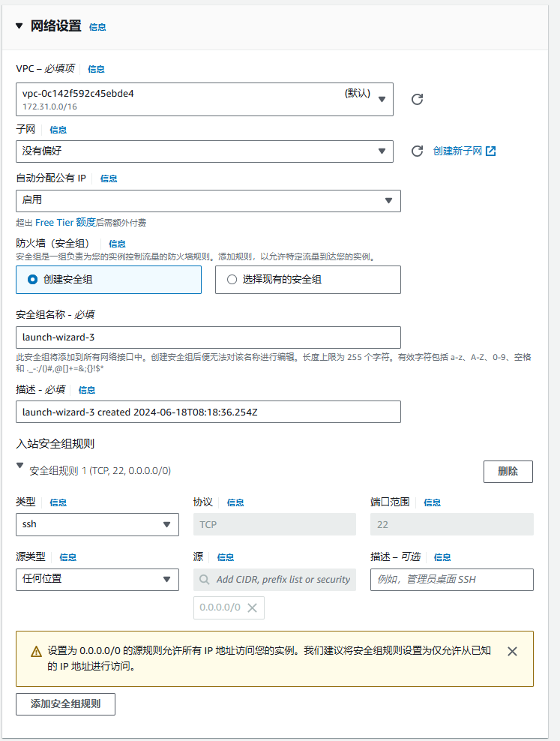Click the refresh icon next to VPC dropdown
560x741 pixels.
click(x=418, y=99)
